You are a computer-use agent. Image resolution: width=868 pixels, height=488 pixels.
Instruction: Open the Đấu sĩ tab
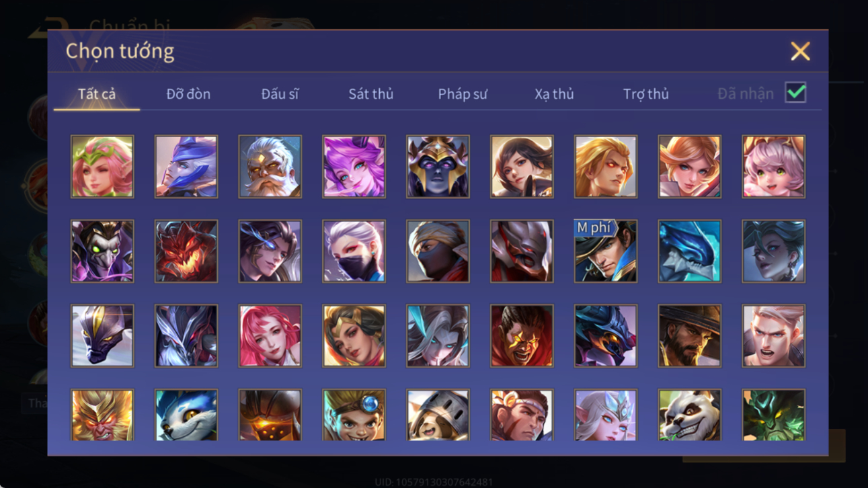tap(280, 94)
